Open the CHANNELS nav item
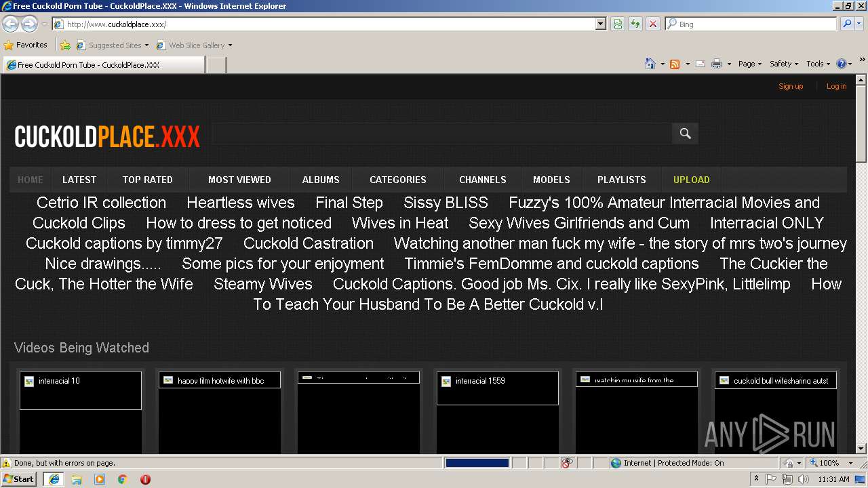 483,180
